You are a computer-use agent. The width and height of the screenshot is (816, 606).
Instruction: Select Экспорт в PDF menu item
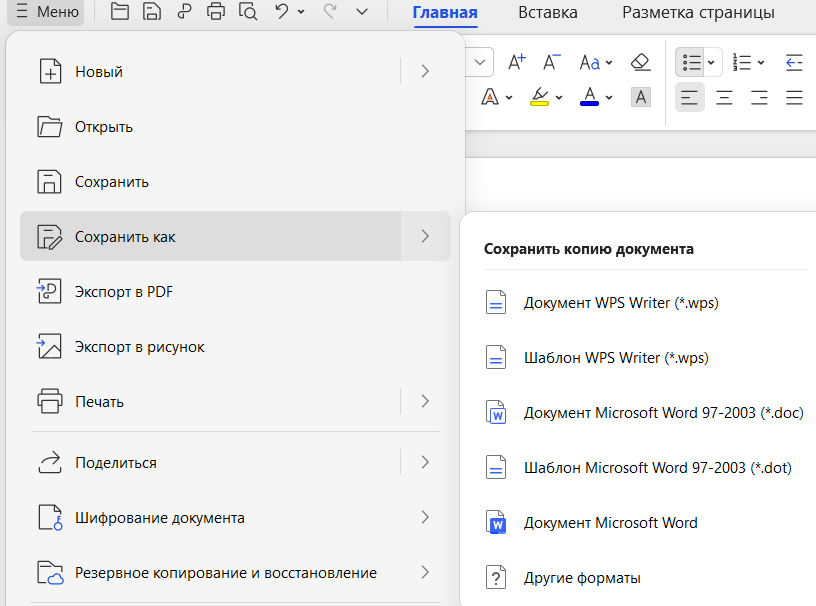coord(235,292)
